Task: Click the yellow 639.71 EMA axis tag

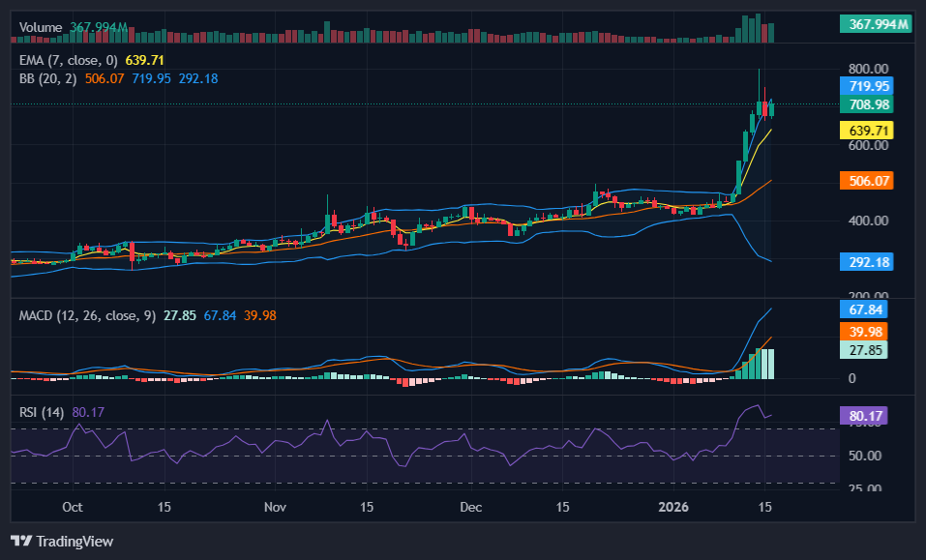Action: pyautogui.click(x=870, y=131)
